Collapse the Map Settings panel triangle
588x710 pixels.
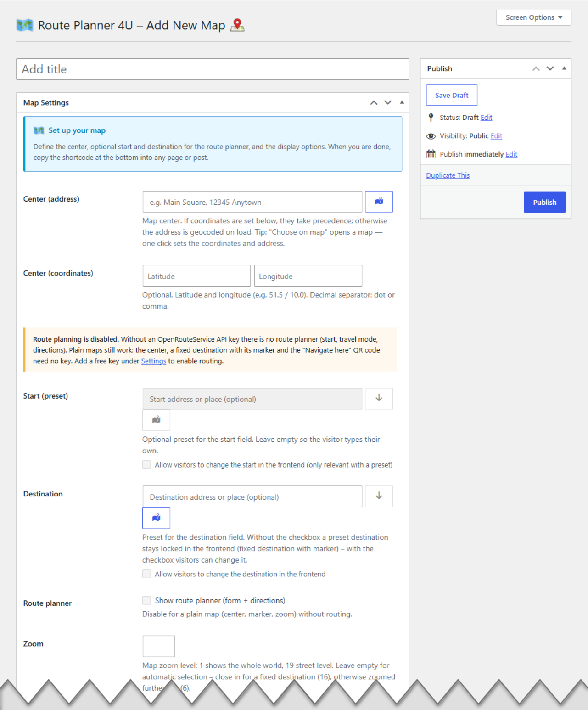[402, 102]
